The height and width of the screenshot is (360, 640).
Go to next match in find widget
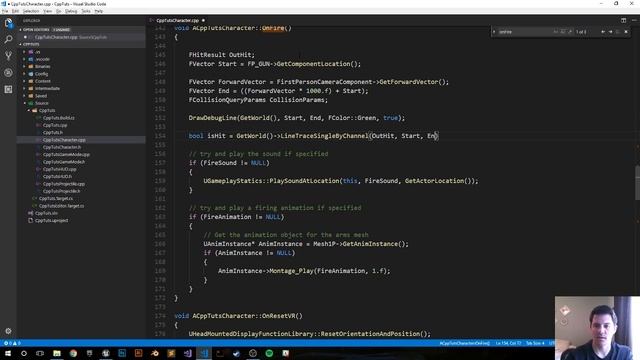[x=611, y=32]
